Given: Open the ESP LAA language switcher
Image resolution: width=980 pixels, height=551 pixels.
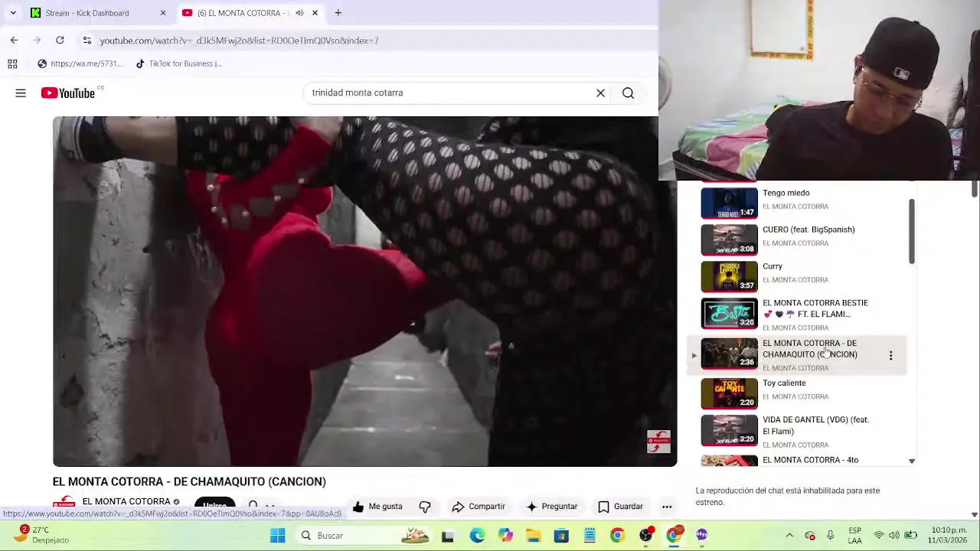Looking at the screenshot, I should tap(854, 536).
